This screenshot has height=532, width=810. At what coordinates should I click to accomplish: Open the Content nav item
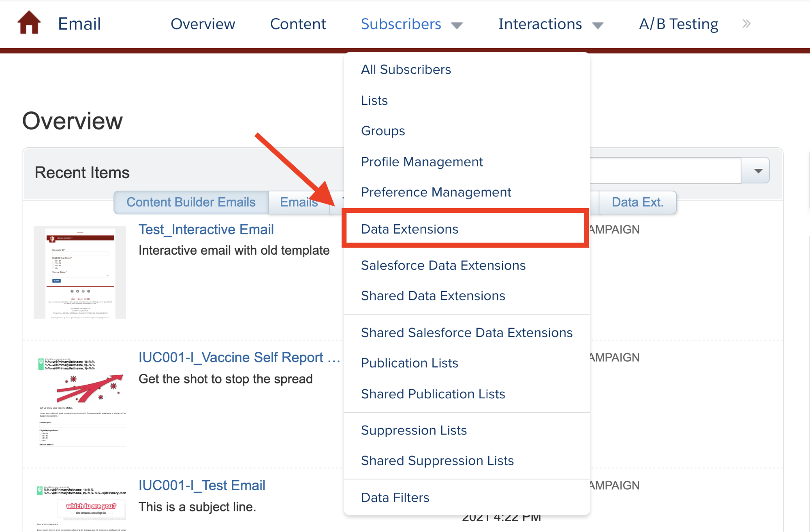tap(298, 24)
